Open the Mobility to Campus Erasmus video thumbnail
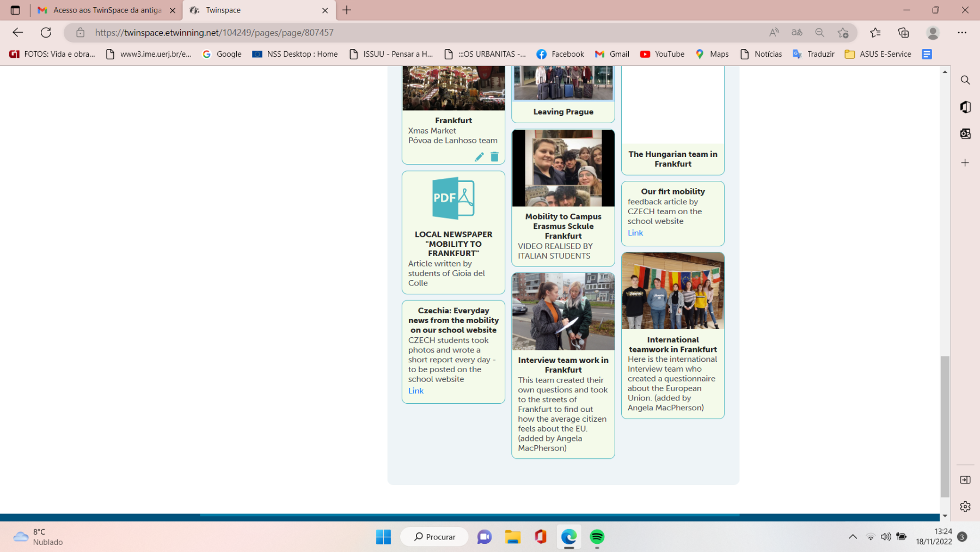The image size is (980, 552). pyautogui.click(x=563, y=168)
